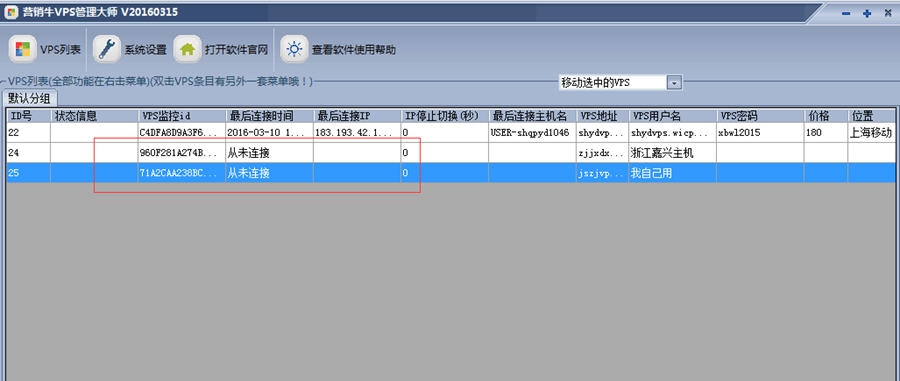Select row with ID 22
Screen dimensions: 900x381
point(451,133)
